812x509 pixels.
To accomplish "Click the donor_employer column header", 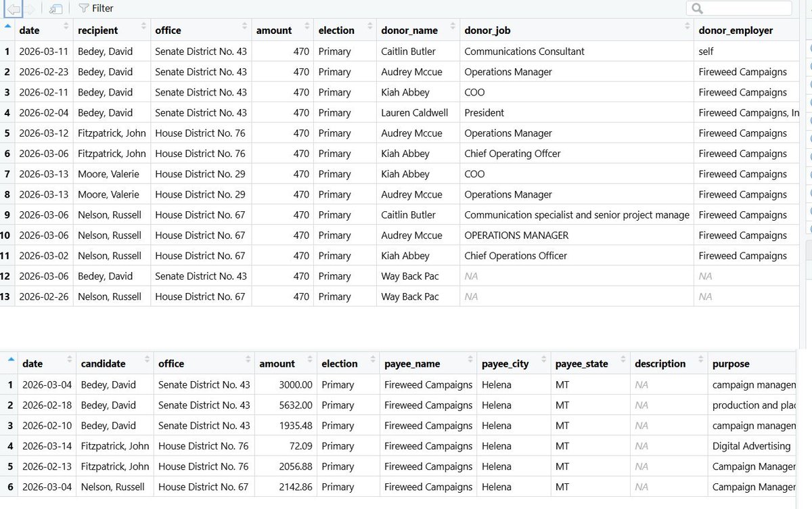I will tap(736, 30).
